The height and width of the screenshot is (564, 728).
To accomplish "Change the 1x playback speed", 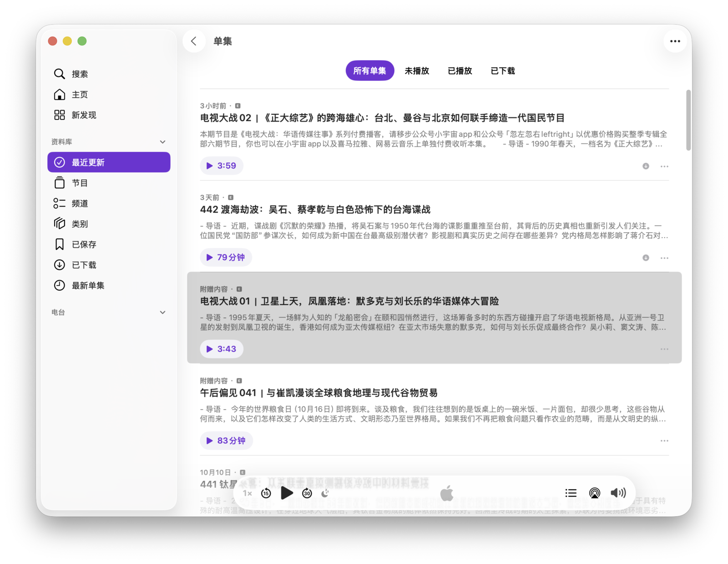I will (248, 493).
